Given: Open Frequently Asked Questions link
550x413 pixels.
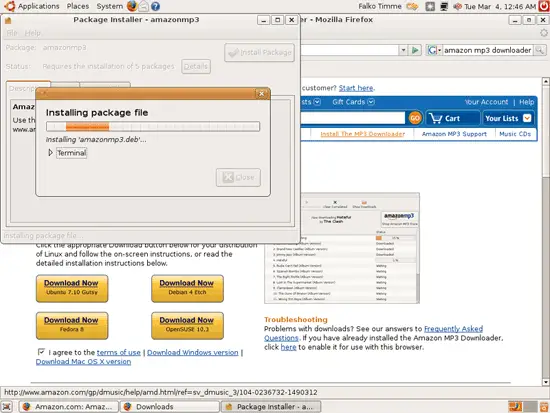Looking at the screenshot, I should coord(453,329).
